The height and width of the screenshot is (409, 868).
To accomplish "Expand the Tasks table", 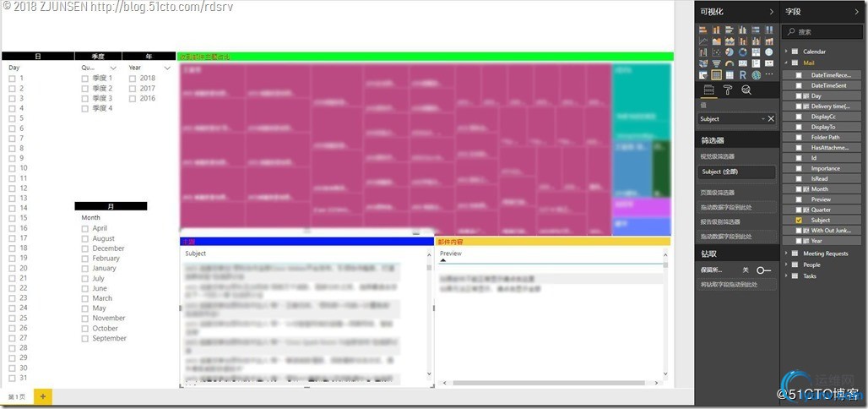I will click(786, 275).
